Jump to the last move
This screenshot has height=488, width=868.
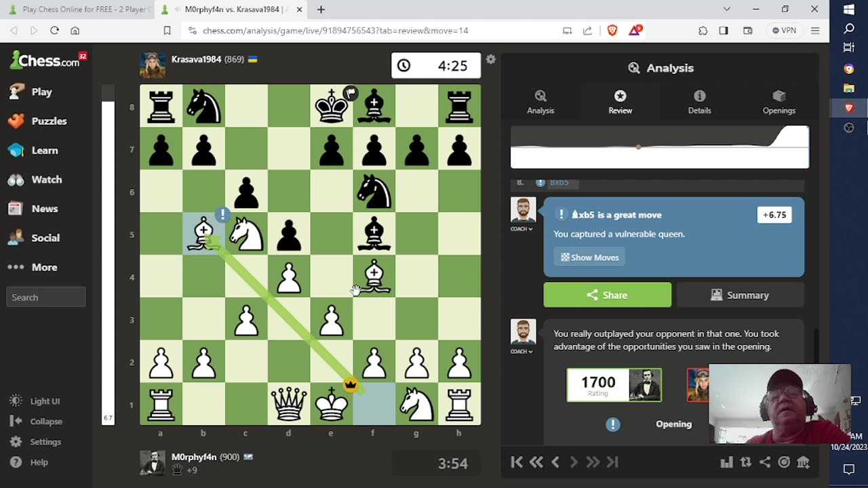(x=612, y=462)
